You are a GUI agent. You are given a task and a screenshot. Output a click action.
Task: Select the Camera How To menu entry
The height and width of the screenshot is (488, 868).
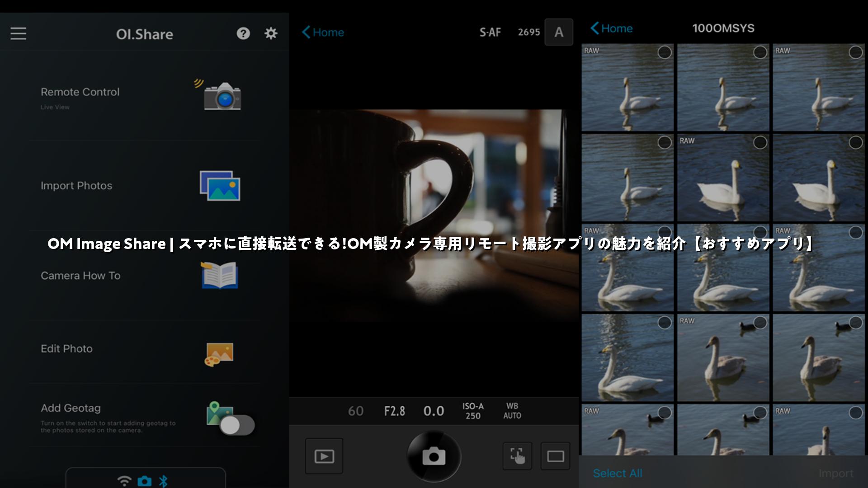[145, 276]
